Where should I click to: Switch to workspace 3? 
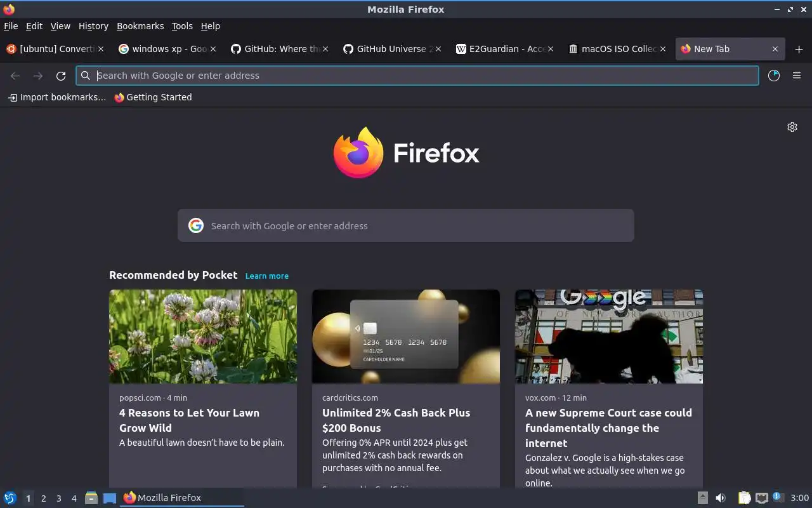(59, 498)
